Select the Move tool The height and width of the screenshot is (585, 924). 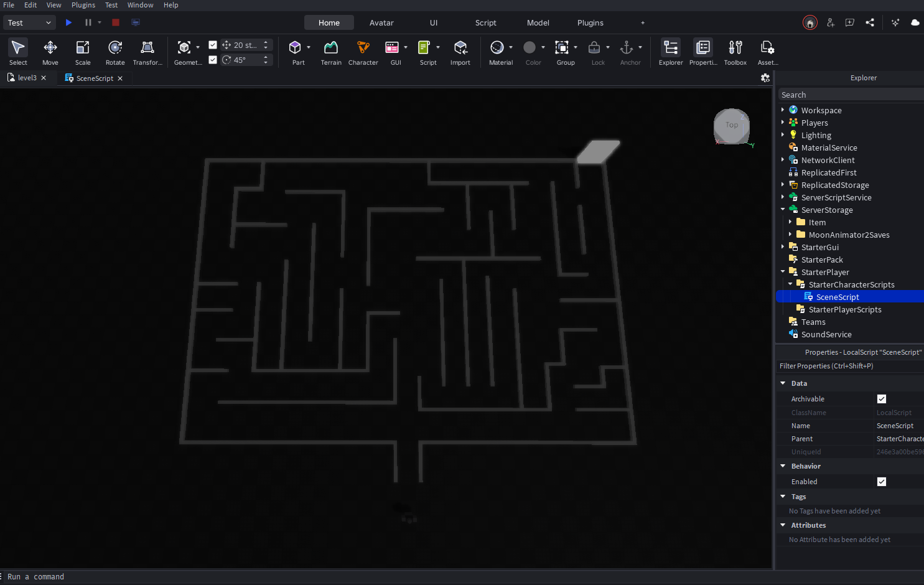tap(50, 52)
